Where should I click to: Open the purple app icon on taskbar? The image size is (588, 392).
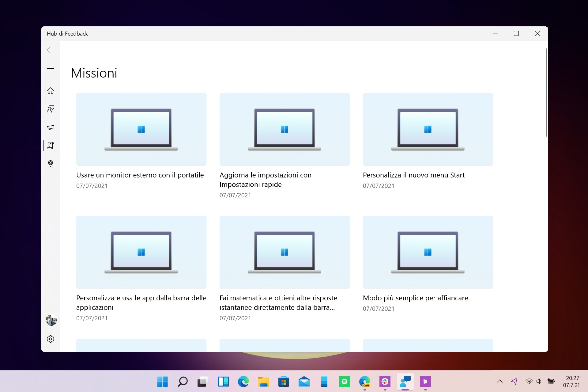click(x=425, y=382)
